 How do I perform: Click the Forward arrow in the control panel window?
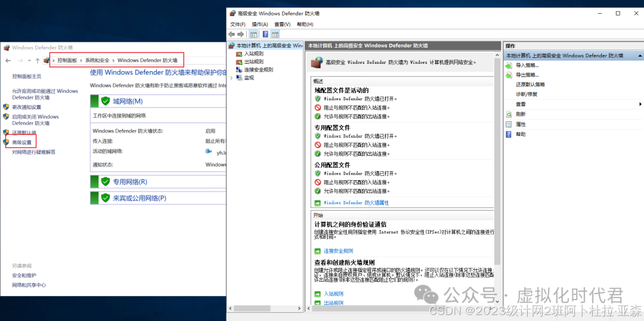pos(19,60)
